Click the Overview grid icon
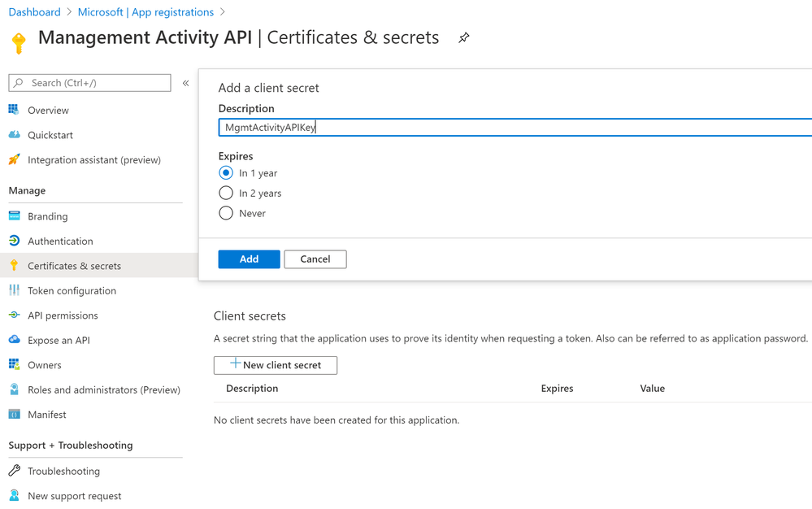The image size is (812, 509). click(x=14, y=110)
